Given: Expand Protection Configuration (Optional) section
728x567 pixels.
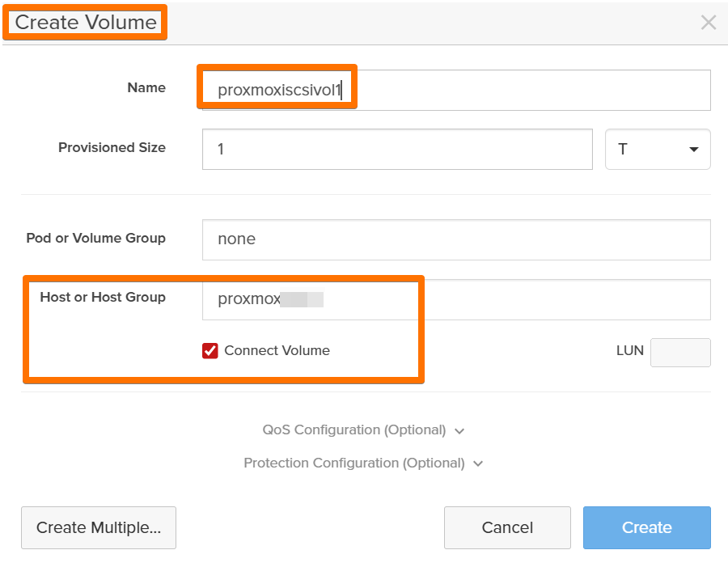Looking at the screenshot, I should (x=354, y=463).
